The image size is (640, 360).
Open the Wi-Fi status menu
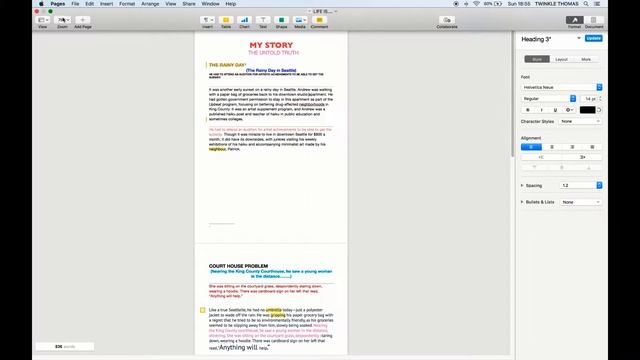476,4
